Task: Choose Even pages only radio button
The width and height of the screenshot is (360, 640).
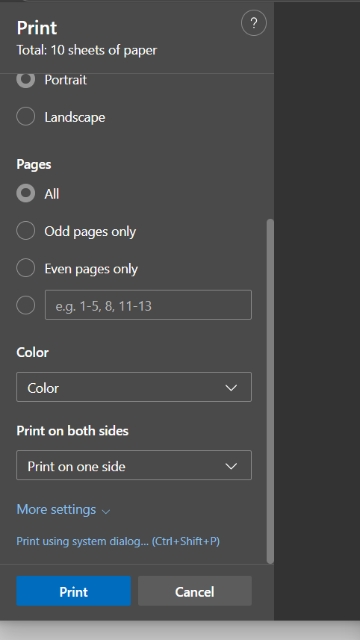Action: click(25, 269)
